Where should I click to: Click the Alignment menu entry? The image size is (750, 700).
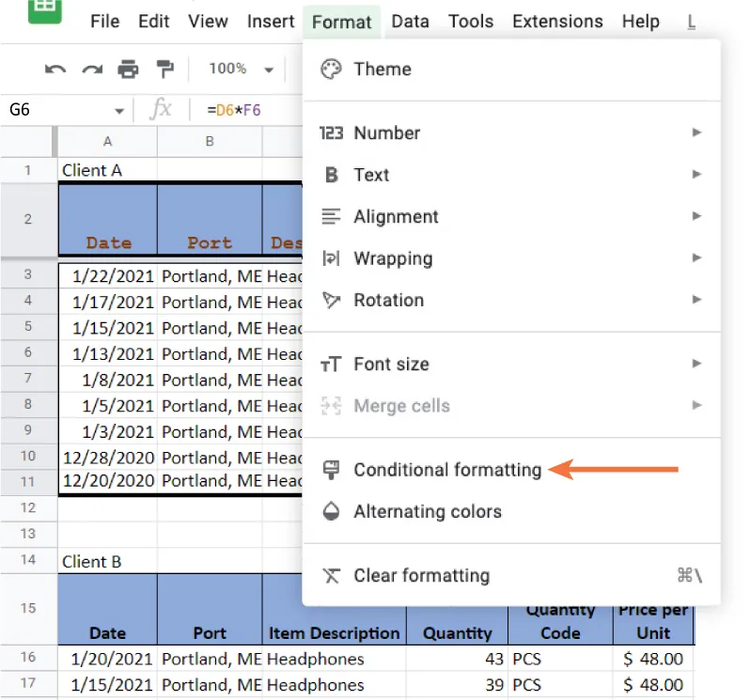[x=396, y=216]
